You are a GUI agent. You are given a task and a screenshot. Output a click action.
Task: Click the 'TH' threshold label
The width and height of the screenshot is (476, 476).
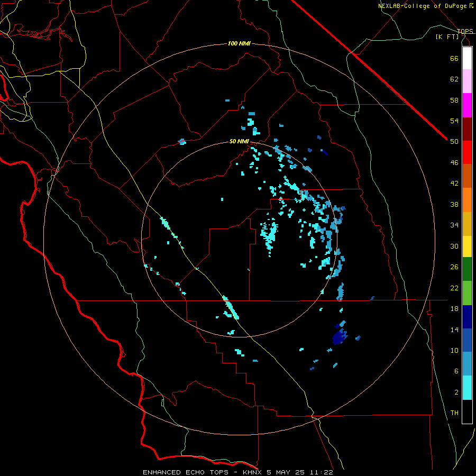[x=454, y=413]
